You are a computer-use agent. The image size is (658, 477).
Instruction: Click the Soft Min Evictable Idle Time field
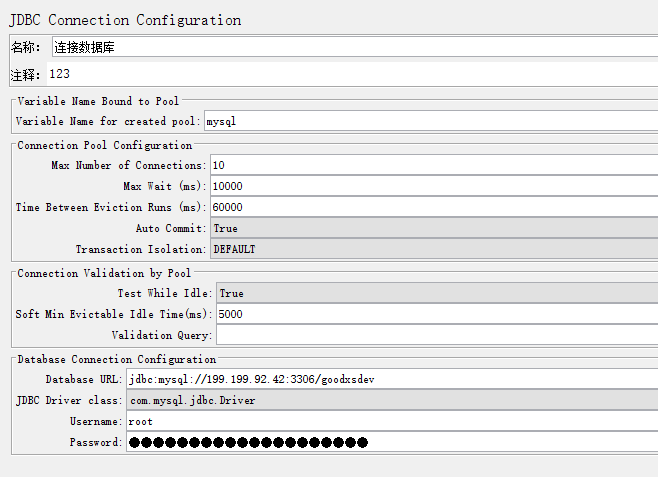[x=435, y=314]
